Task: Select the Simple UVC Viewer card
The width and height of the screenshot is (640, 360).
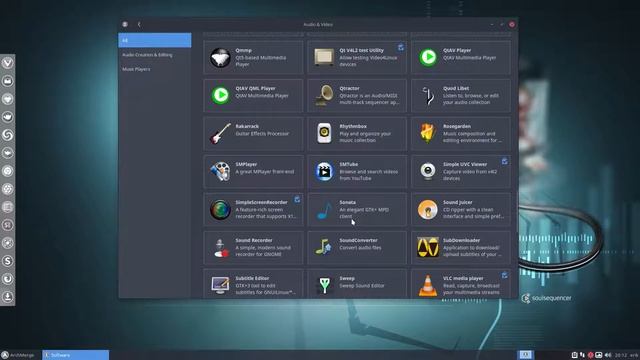Action: pos(461,171)
